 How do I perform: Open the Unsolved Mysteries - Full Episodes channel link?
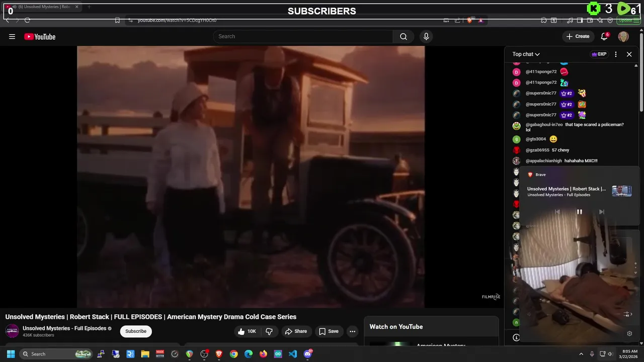click(64, 328)
